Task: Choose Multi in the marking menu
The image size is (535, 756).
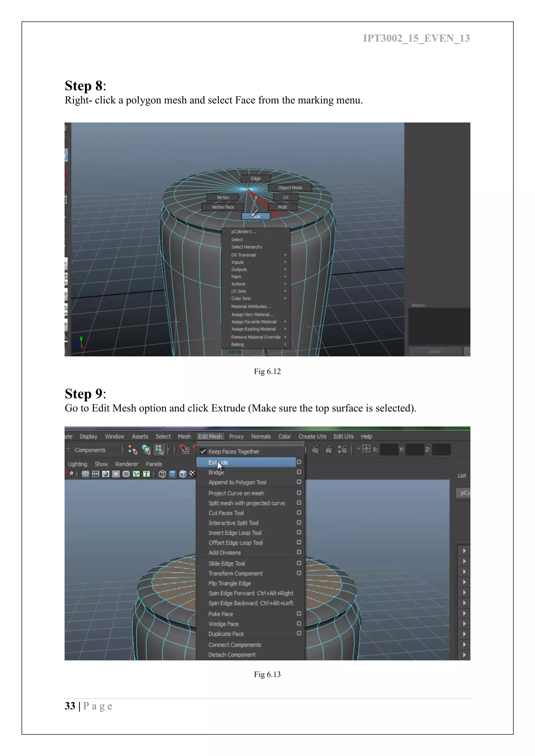Action: (282, 207)
